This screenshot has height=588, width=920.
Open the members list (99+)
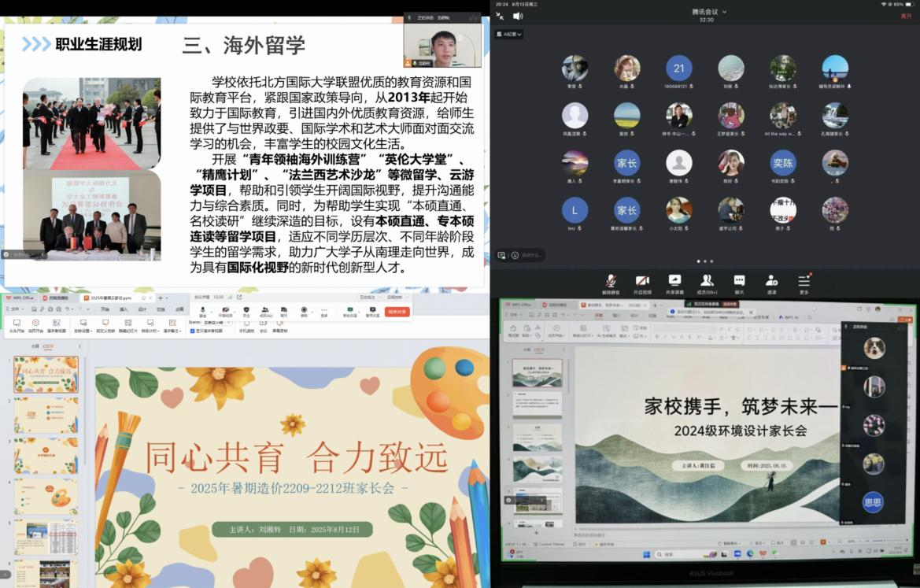tap(707, 281)
